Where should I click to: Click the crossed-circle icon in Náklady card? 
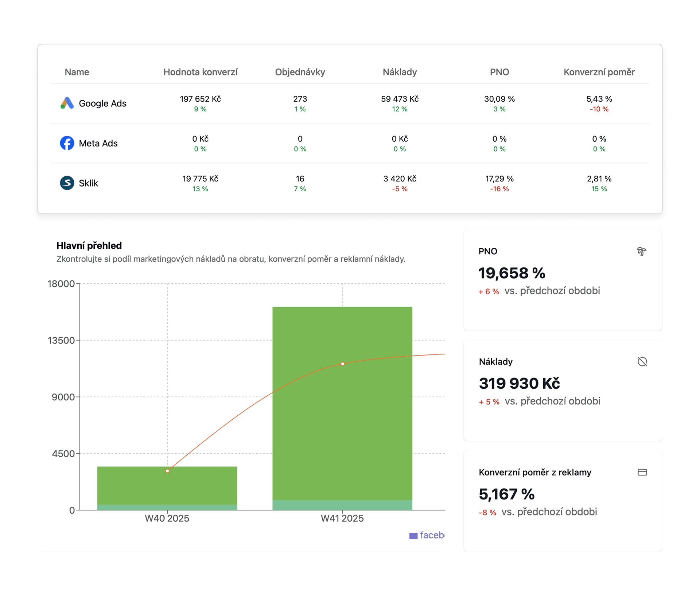coord(642,362)
